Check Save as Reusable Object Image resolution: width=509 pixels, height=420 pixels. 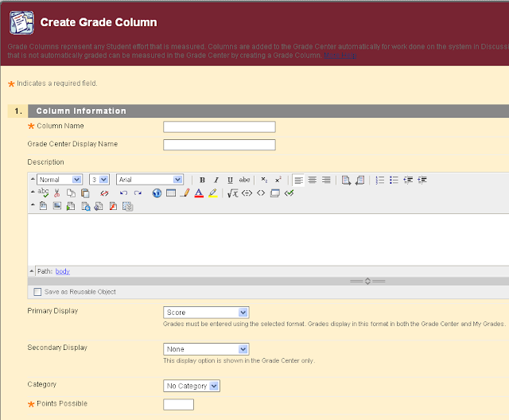[37, 292]
